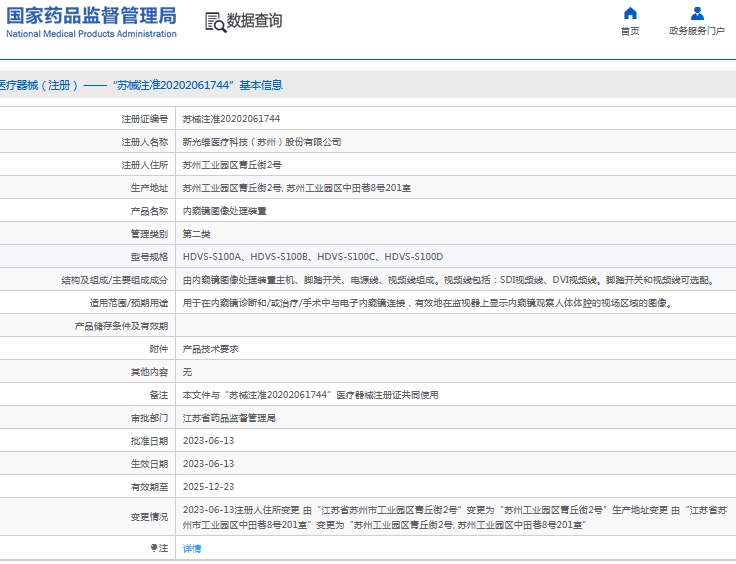Click the 注册证编号 label
This screenshot has width=736, height=564.
point(145,119)
